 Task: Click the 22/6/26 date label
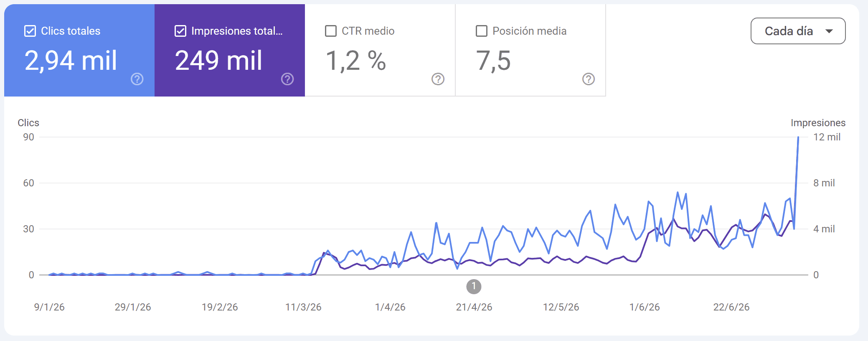pos(731,307)
